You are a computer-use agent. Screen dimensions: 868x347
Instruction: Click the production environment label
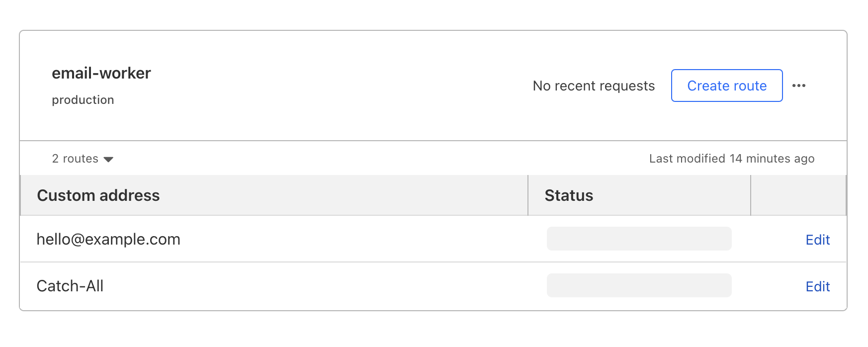click(83, 100)
